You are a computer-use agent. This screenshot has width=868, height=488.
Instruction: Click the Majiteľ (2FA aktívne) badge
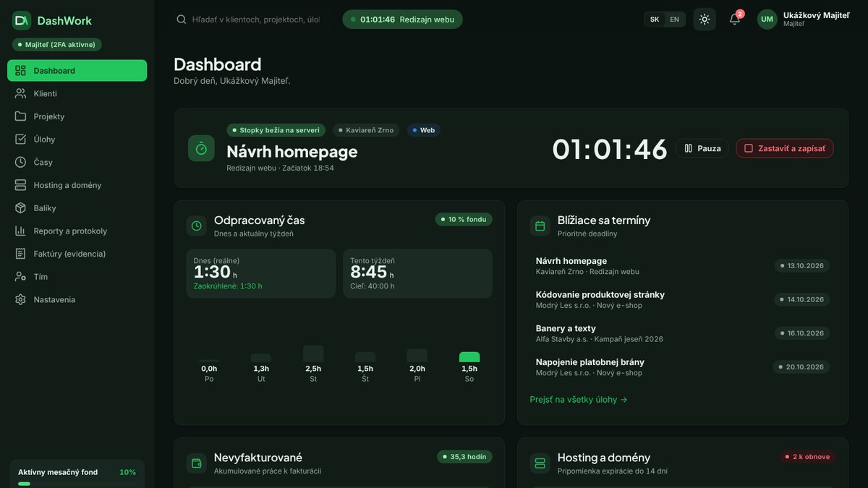(58, 44)
